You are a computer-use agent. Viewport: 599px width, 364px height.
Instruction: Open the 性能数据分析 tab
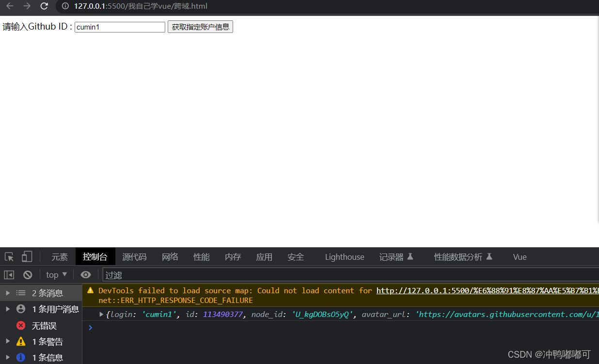click(463, 257)
